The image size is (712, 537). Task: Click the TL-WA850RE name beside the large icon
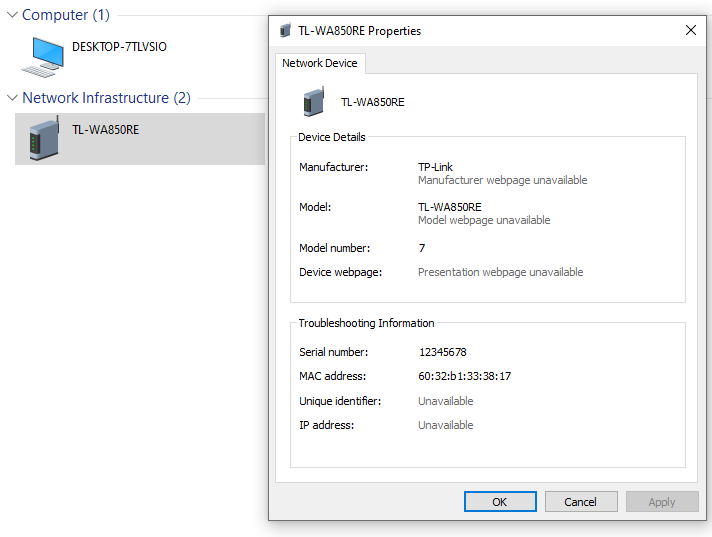tap(373, 102)
